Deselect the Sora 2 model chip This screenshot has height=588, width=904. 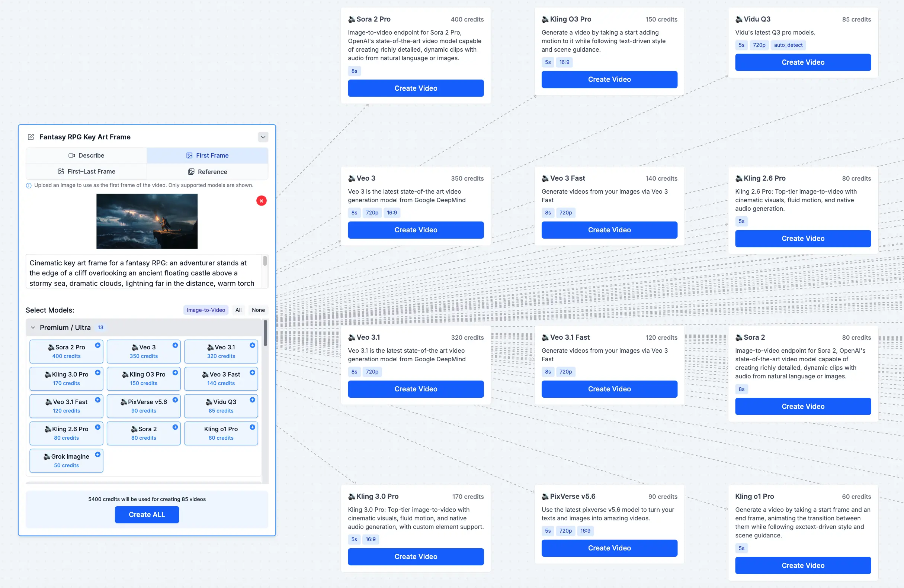point(144,433)
